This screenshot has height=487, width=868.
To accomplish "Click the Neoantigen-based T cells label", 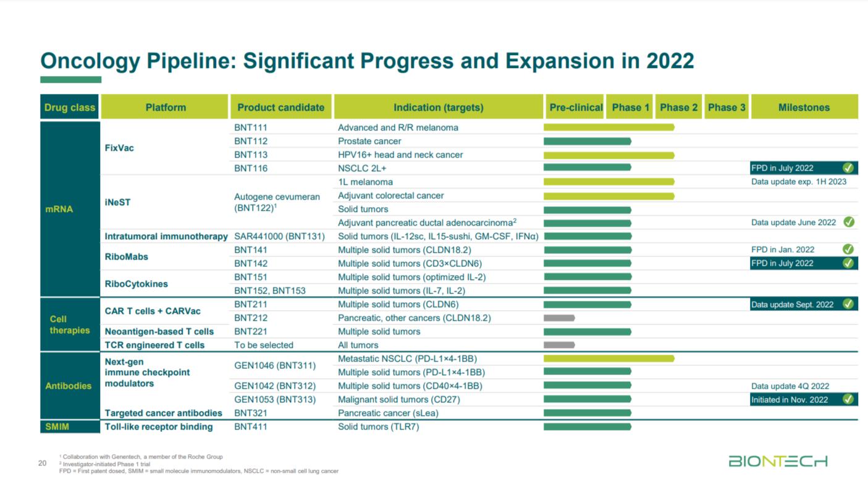I will pyautogui.click(x=159, y=331).
